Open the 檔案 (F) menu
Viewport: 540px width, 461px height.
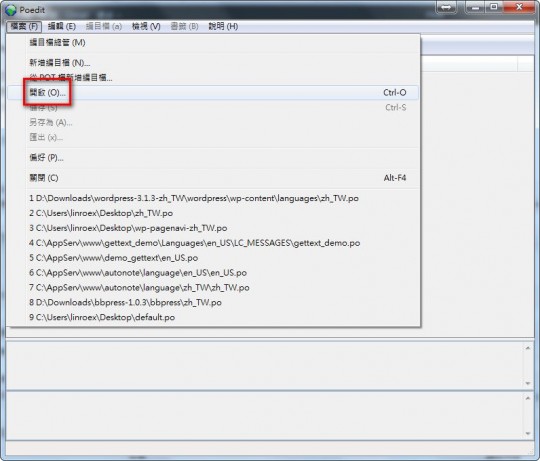[x=24, y=27]
